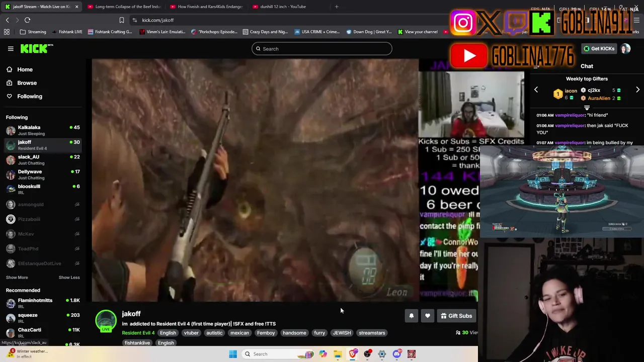This screenshot has height=362, width=644.
Task: Click Get KICKs button
Action: [599, 49]
